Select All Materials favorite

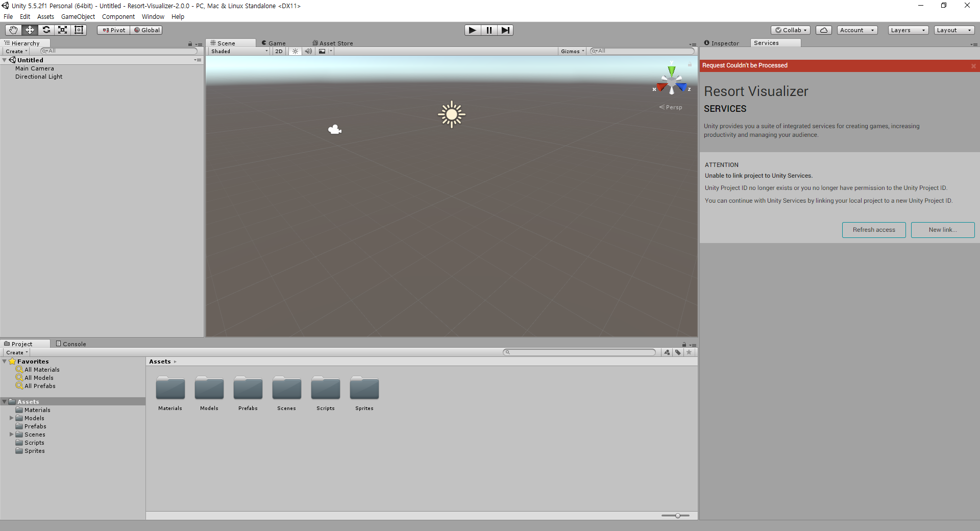pyautogui.click(x=42, y=370)
